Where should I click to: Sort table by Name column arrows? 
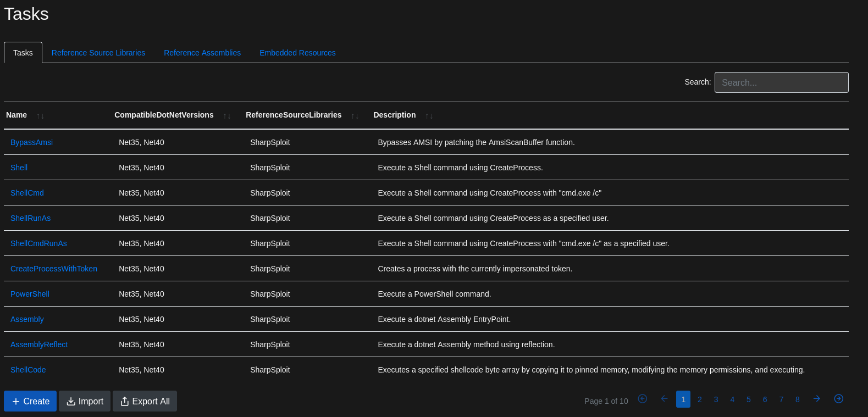pos(40,116)
